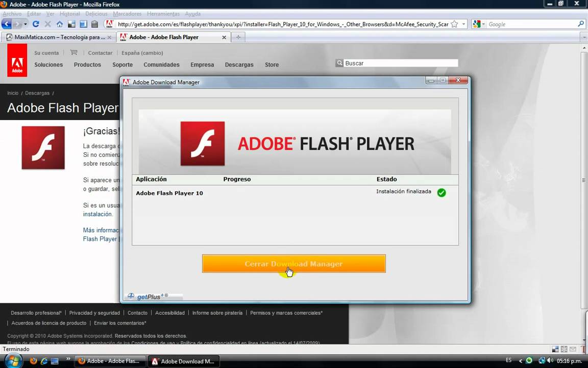588x368 pixels.
Task: Close the MaxiMatica.com tab
Action: [109, 37]
